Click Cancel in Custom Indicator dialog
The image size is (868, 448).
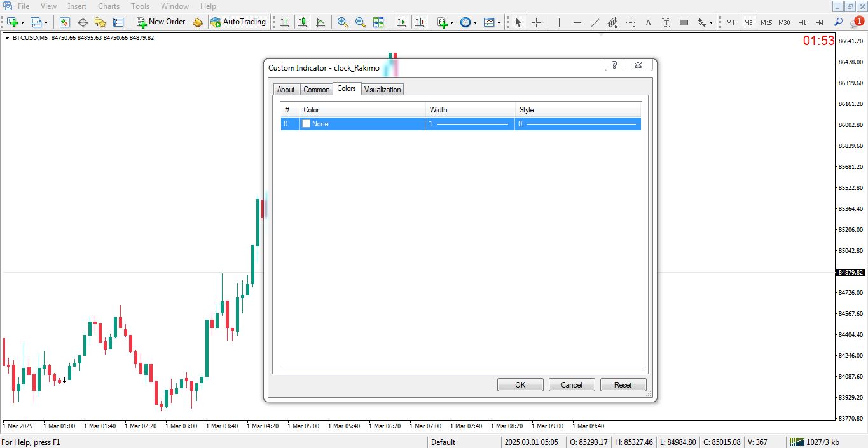(x=571, y=384)
